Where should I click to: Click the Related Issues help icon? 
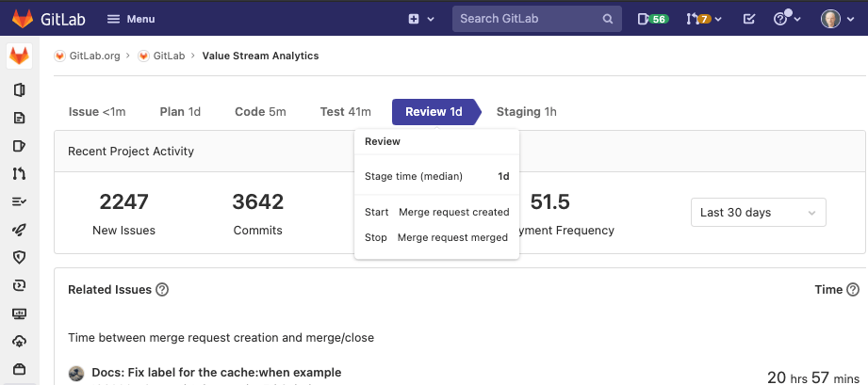point(162,289)
